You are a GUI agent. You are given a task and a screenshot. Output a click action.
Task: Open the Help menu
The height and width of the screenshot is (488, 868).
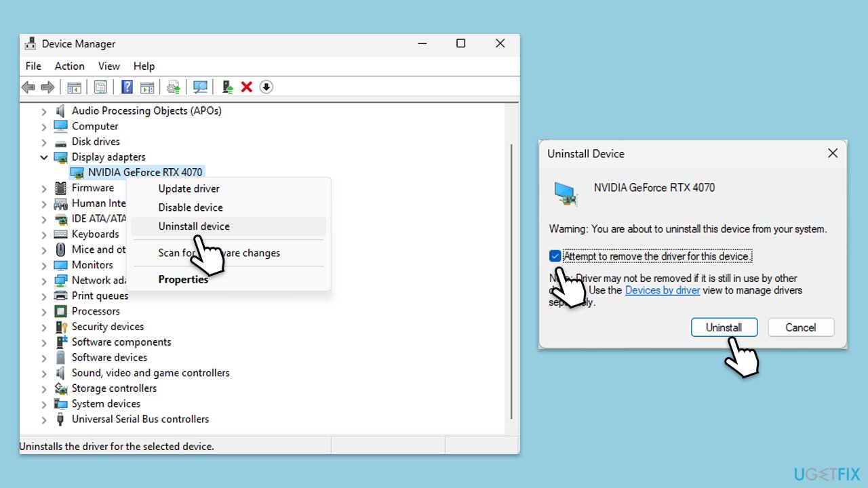pos(144,66)
